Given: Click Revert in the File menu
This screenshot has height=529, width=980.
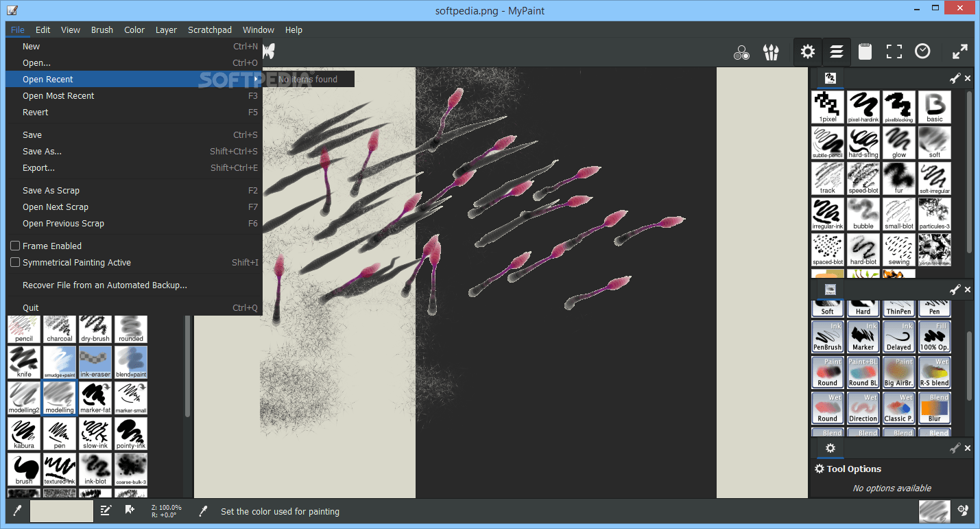Looking at the screenshot, I should [35, 112].
